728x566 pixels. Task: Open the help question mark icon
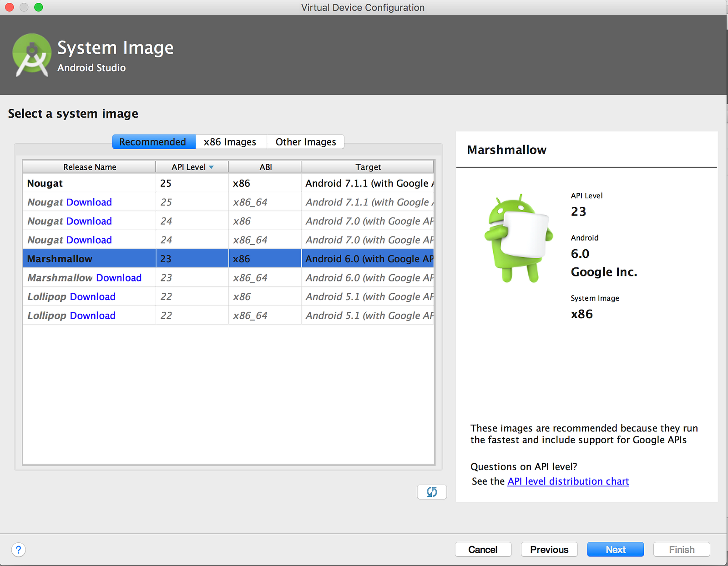[19, 550]
